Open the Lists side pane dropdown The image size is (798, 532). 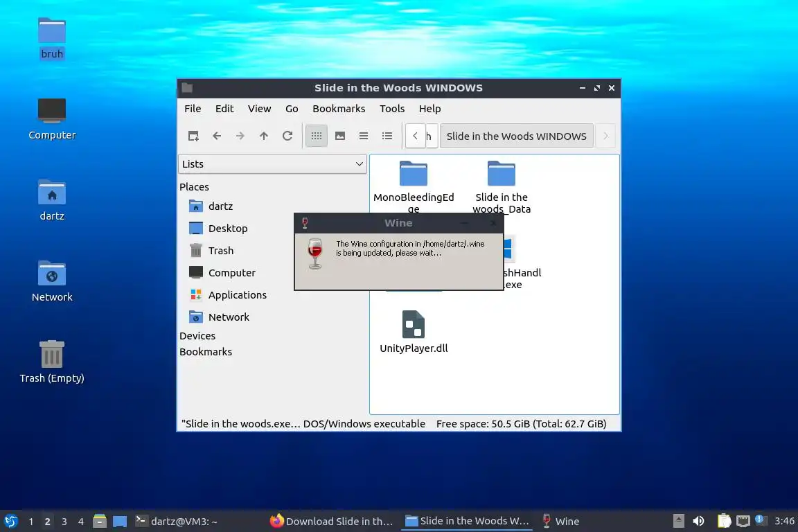coord(272,164)
